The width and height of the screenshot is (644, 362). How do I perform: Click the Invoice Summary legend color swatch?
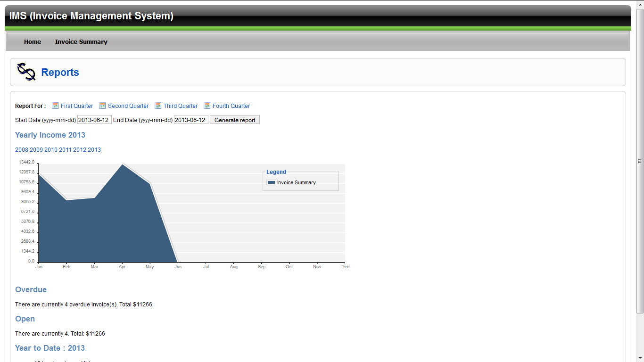click(x=271, y=182)
